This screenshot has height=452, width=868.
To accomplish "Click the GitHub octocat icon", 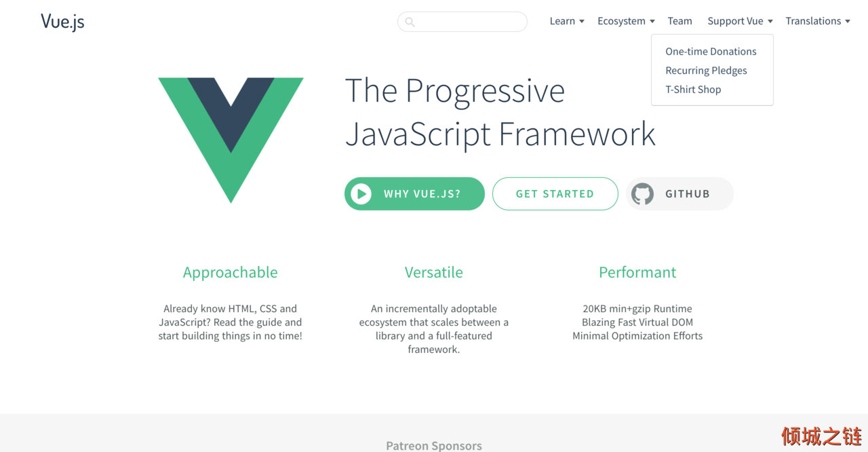I will coord(642,194).
